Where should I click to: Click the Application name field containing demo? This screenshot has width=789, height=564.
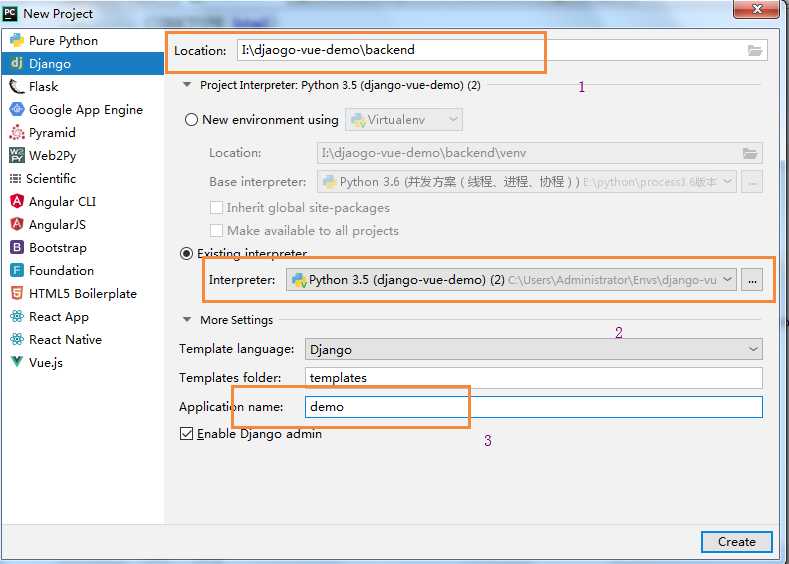tap(533, 407)
